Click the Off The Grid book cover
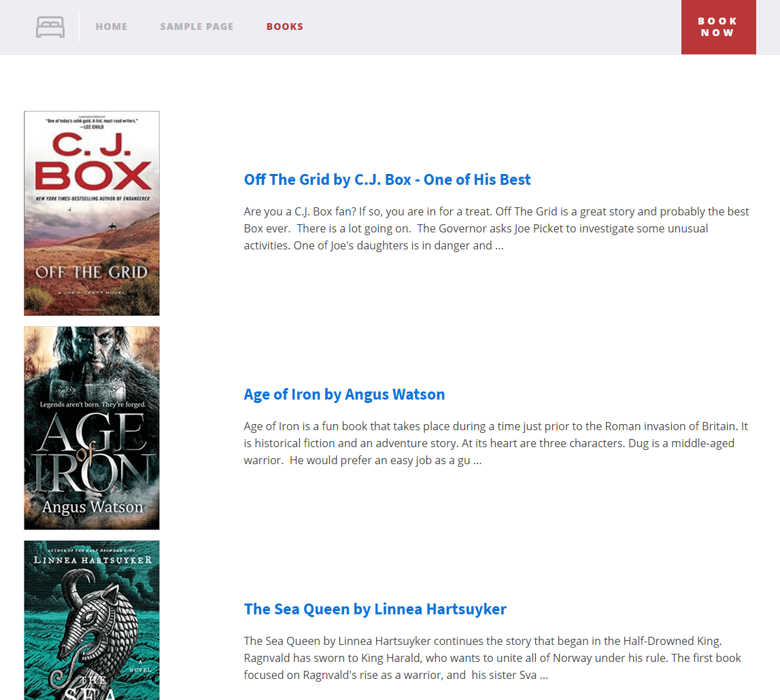This screenshot has width=780, height=700. 91,213
